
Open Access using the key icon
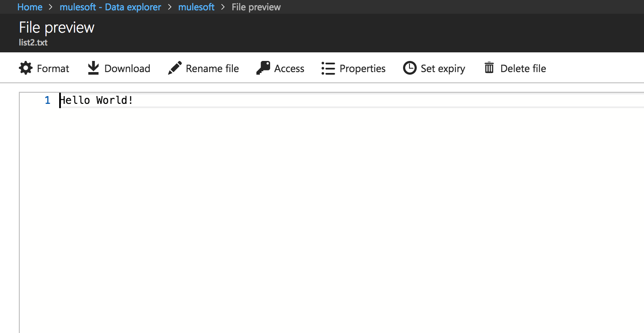263,68
